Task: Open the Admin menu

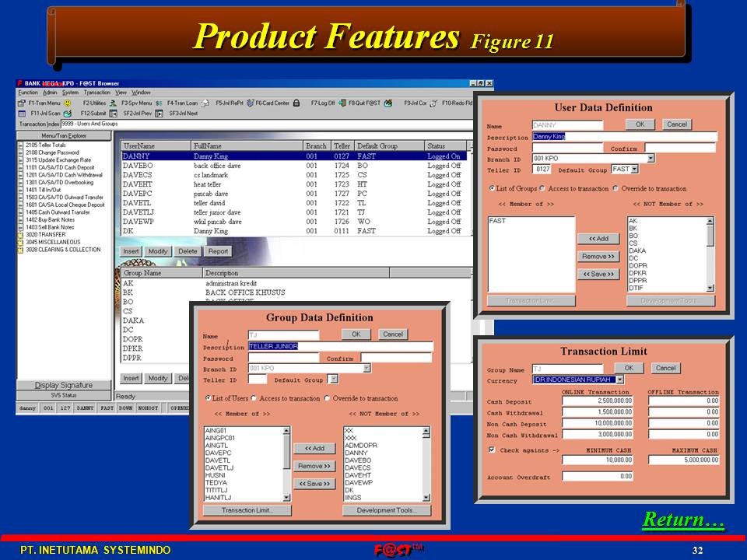Action: pyautogui.click(x=50, y=93)
